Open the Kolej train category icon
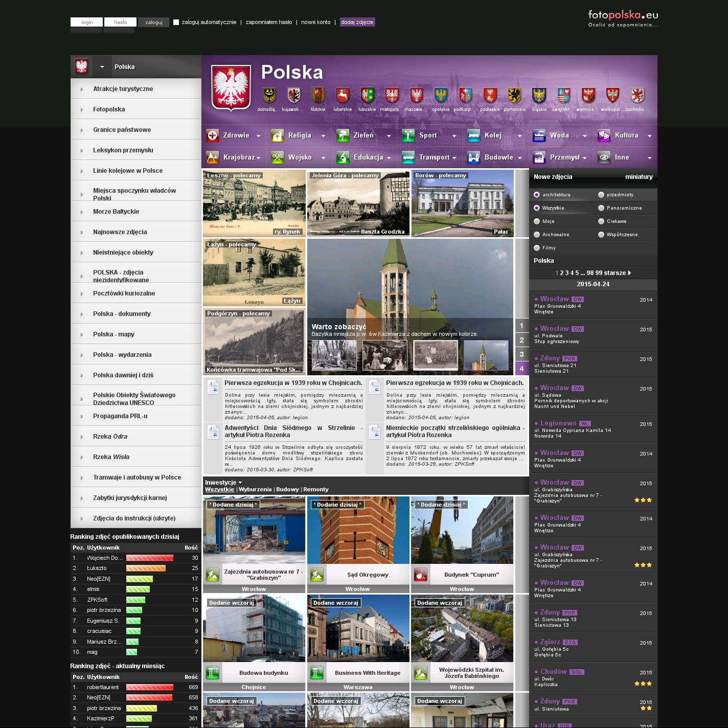This screenshot has height=728, width=728. click(473, 135)
